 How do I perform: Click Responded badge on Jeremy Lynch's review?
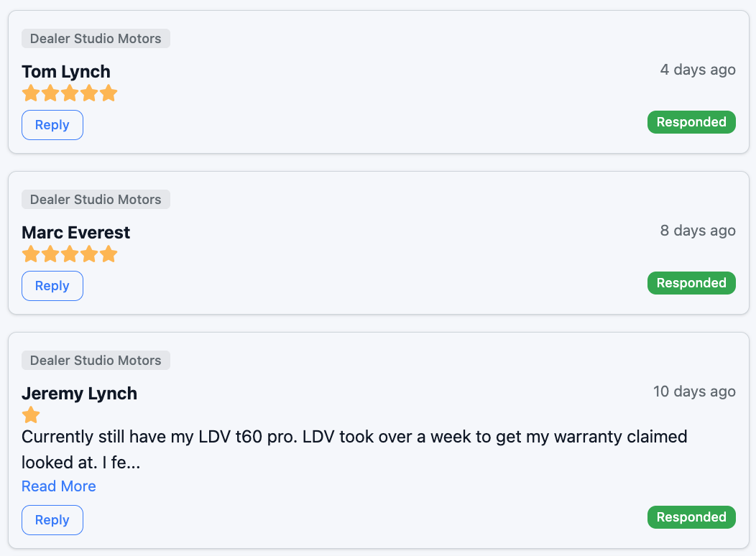pyautogui.click(x=691, y=517)
